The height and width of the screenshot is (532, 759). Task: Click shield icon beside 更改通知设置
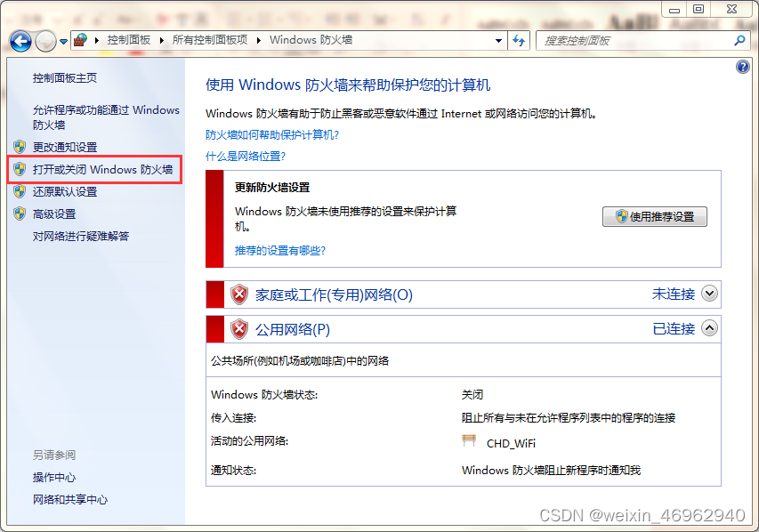[20, 147]
